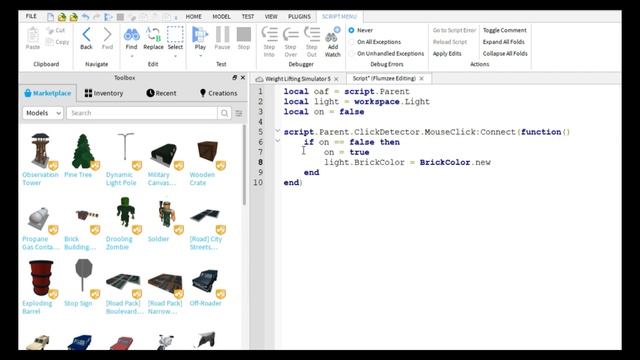The width and height of the screenshot is (640, 360).
Task: Open Find with the binoculars icon
Action: pos(131,36)
